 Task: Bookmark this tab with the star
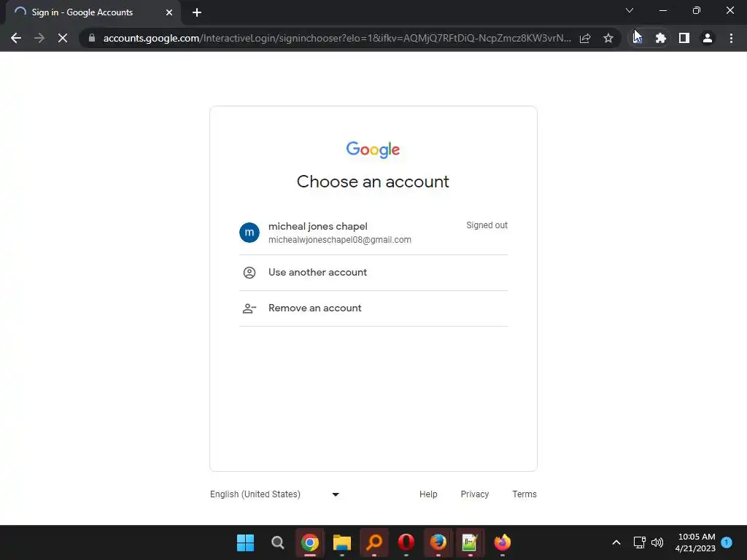[608, 38]
